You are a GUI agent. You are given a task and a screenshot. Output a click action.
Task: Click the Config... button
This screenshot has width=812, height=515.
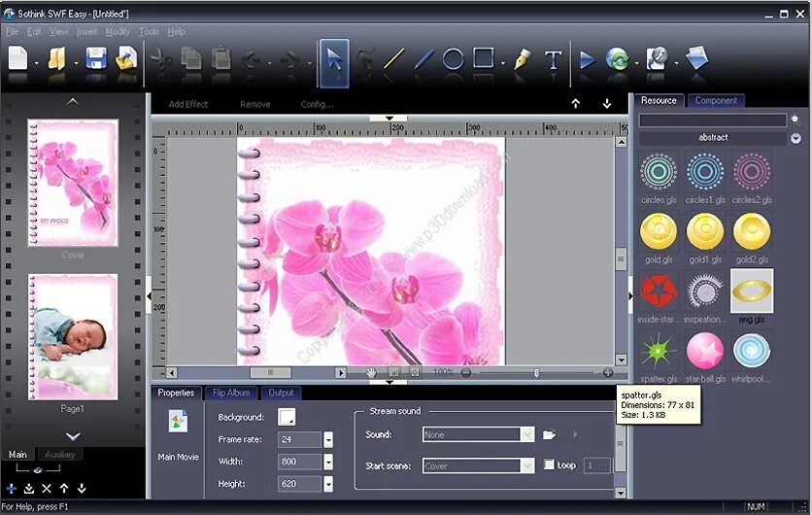pos(317,104)
